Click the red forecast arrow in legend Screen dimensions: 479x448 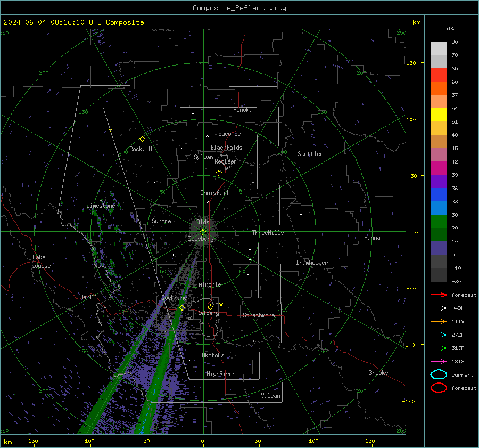tap(439, 295)
